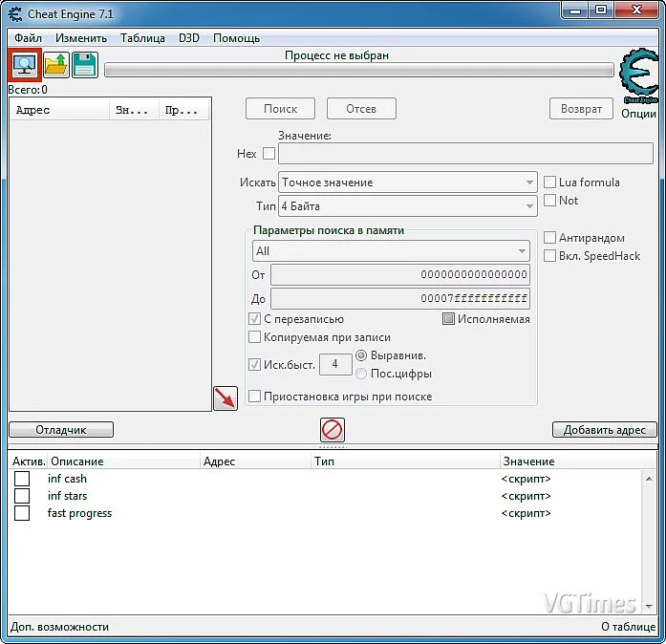
Task: Toggle the Исполняемая checkbox
Action: tap(448, 318)
